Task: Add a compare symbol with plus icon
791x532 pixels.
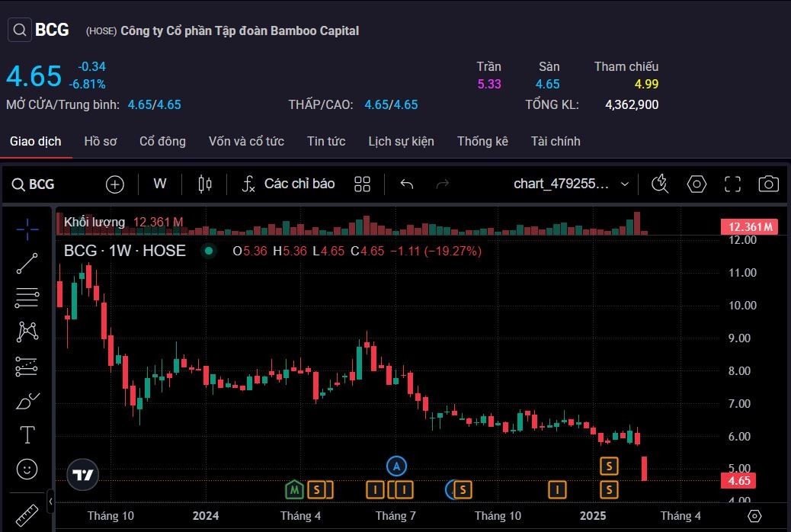Action: pyautogui.click(x=115, y=184)
